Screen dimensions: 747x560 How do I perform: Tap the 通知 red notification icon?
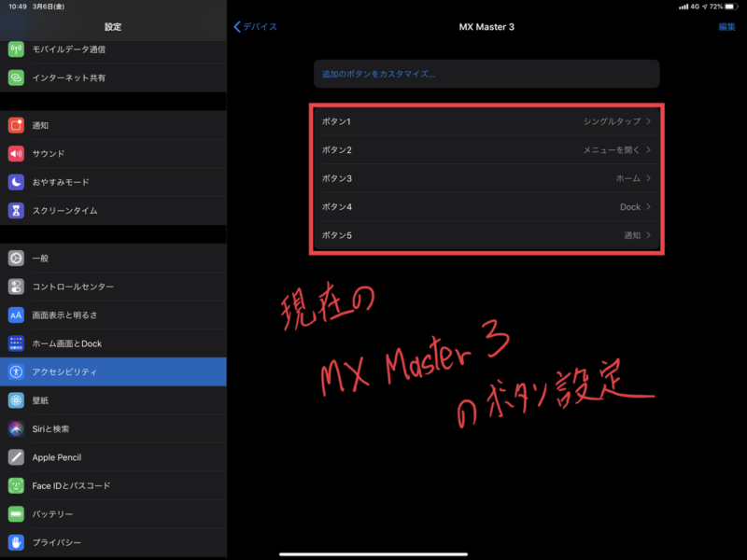(x=16, y=125)
